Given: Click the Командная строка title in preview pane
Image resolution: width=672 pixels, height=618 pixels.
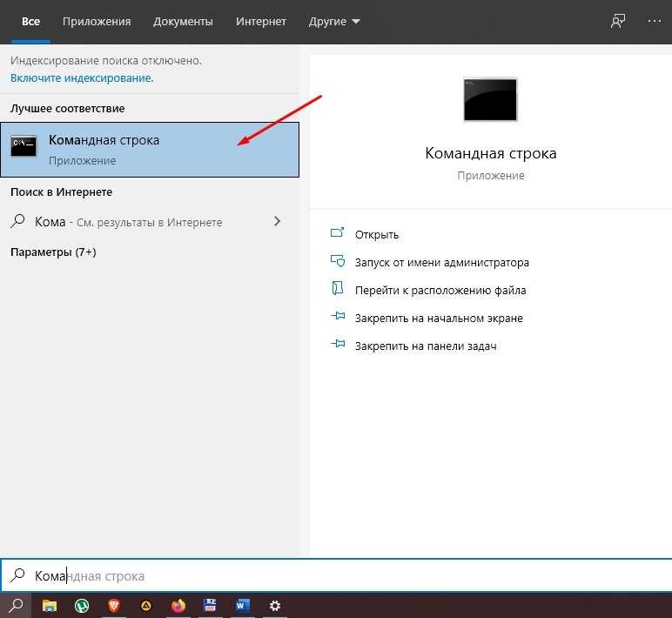Looking at the screenshot, I should (x=490, y=153).
